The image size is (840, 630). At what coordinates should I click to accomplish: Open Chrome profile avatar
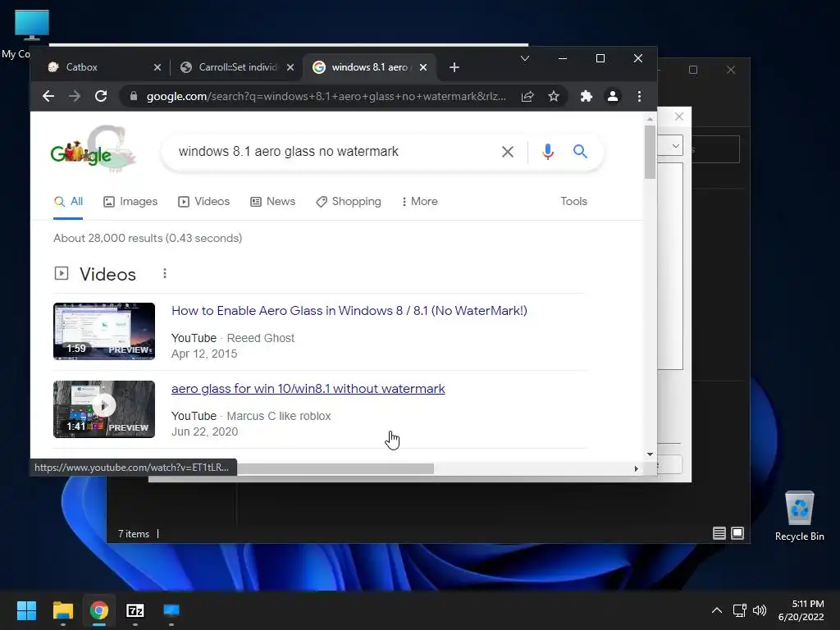coord(612,96)
